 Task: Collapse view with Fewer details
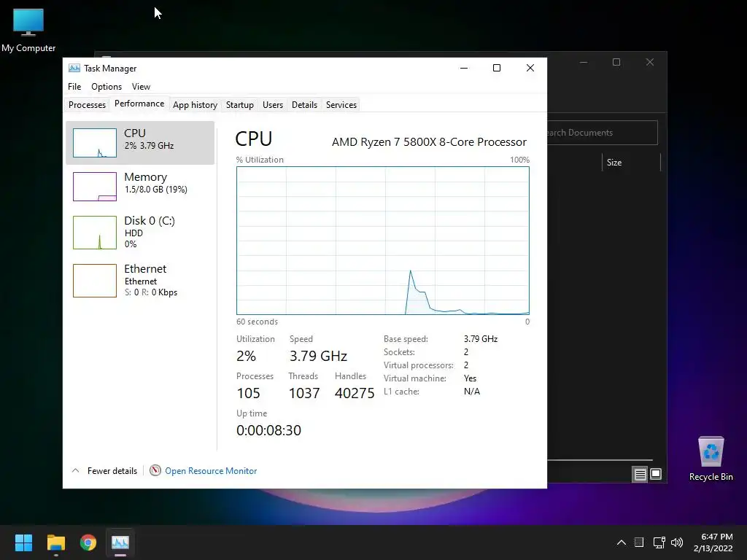pos(104,471)
